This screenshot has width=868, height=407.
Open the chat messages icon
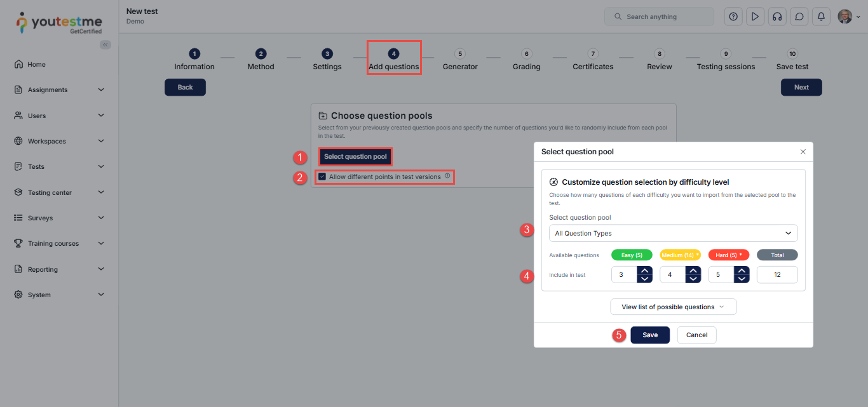coord(799,17)
